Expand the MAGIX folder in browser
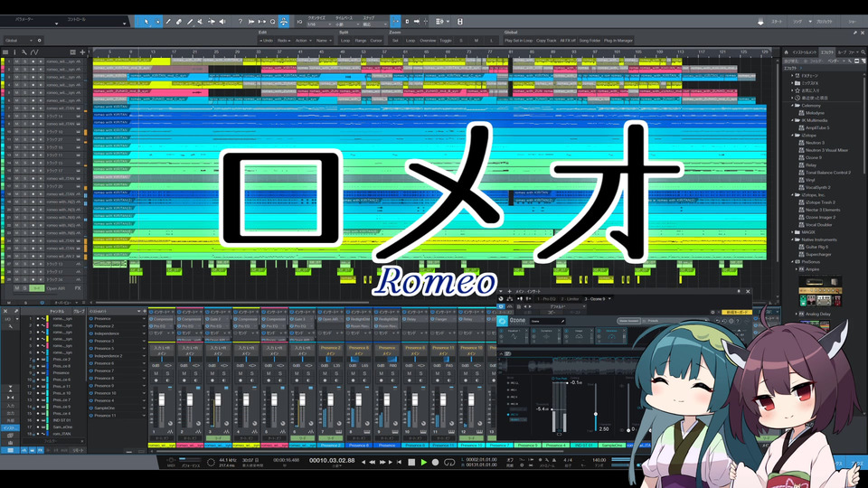The image size is (868, 488). pyautogui.click(x=793, y=232)
